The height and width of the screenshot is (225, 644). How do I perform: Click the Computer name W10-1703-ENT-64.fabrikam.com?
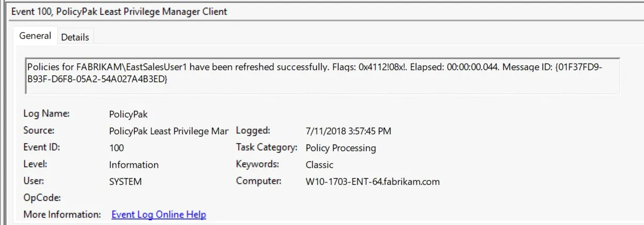[372, 181]
